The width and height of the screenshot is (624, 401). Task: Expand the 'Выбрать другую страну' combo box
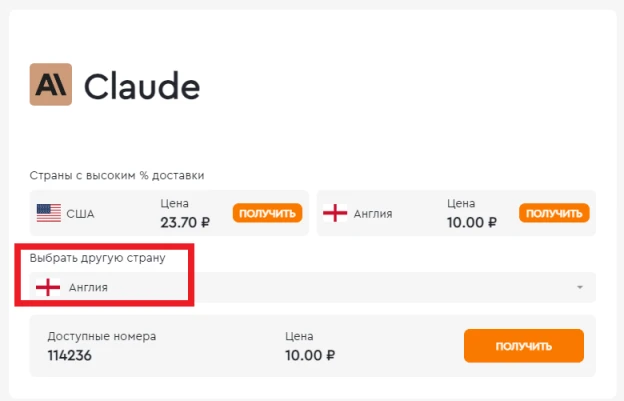pos(313,287)
